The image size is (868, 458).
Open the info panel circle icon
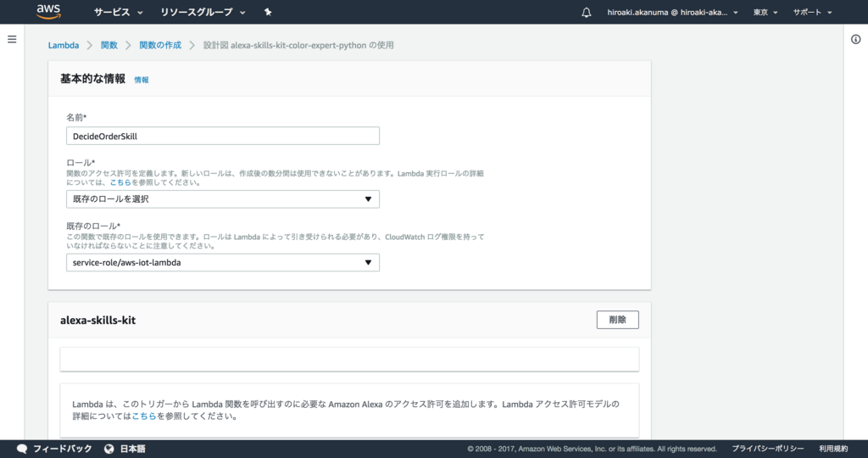click(856, 39)
